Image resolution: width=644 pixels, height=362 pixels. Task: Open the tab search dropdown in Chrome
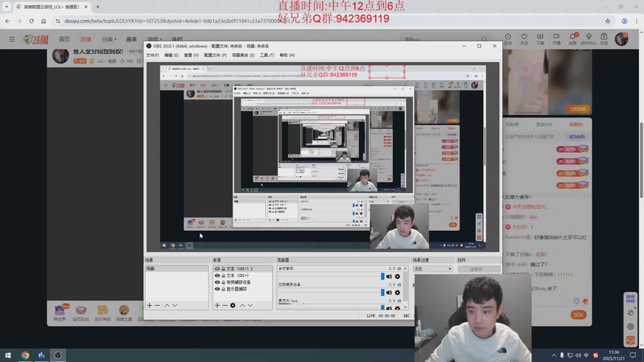(6, 6)
